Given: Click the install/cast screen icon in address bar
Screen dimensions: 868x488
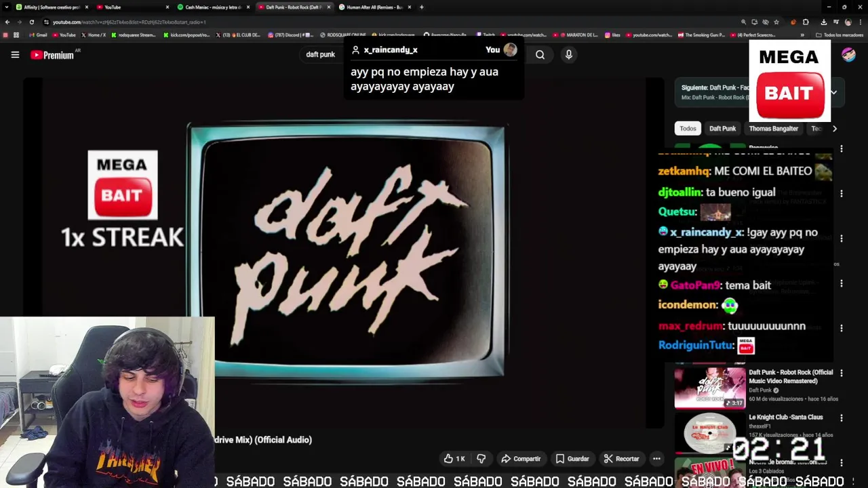Looking at the screenshot, I should point(755,22).
